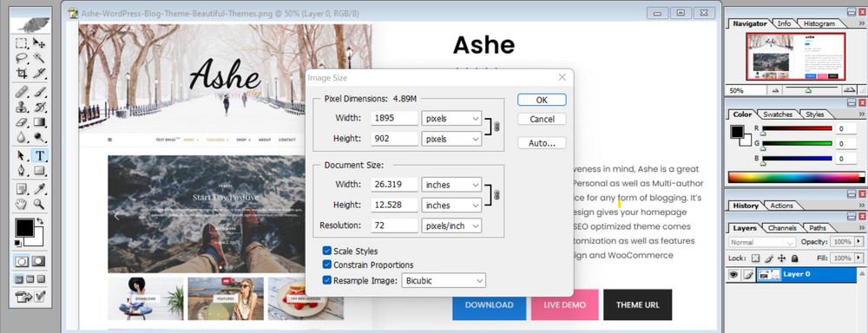
Task: Switch to the Actions tab
Action: (x=782, y=206)
